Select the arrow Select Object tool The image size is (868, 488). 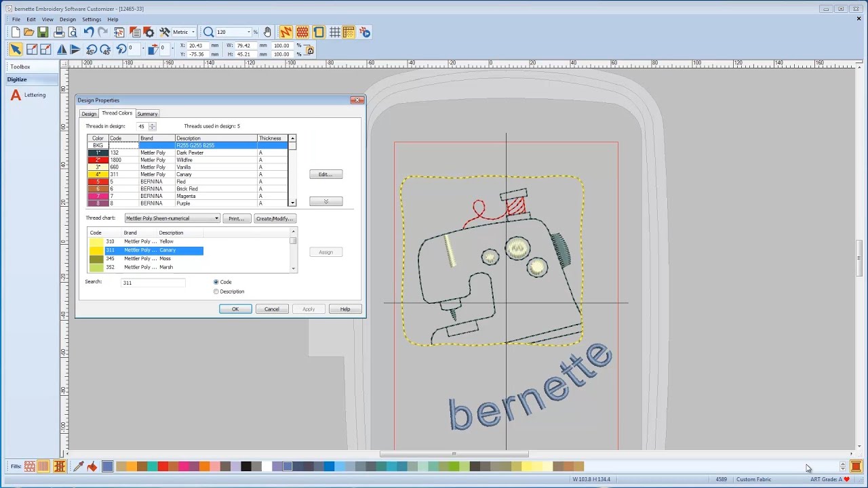[16, 49]
